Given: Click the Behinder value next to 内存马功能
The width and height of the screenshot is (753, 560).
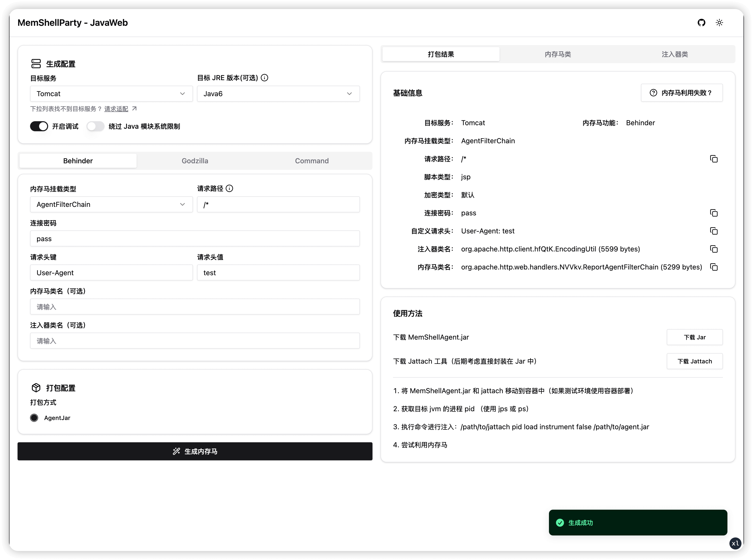Looking at the screenshot, I should (640, 123).
